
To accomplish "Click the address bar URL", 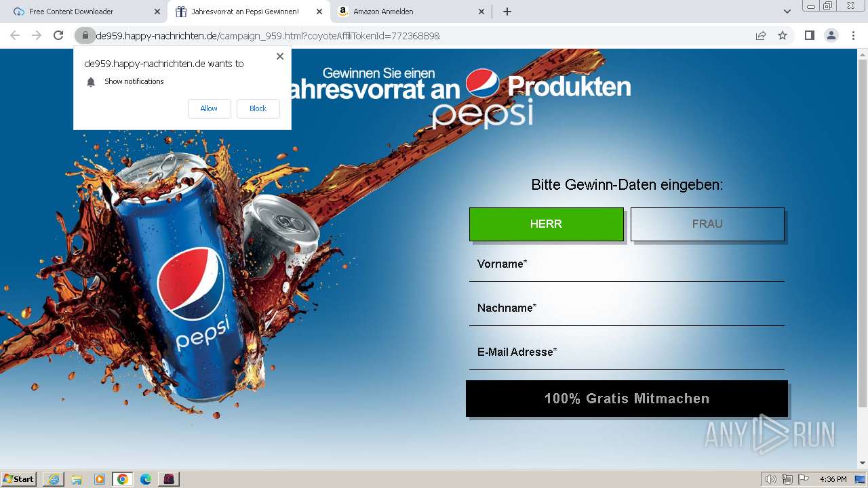I will (x=268, y=35).
